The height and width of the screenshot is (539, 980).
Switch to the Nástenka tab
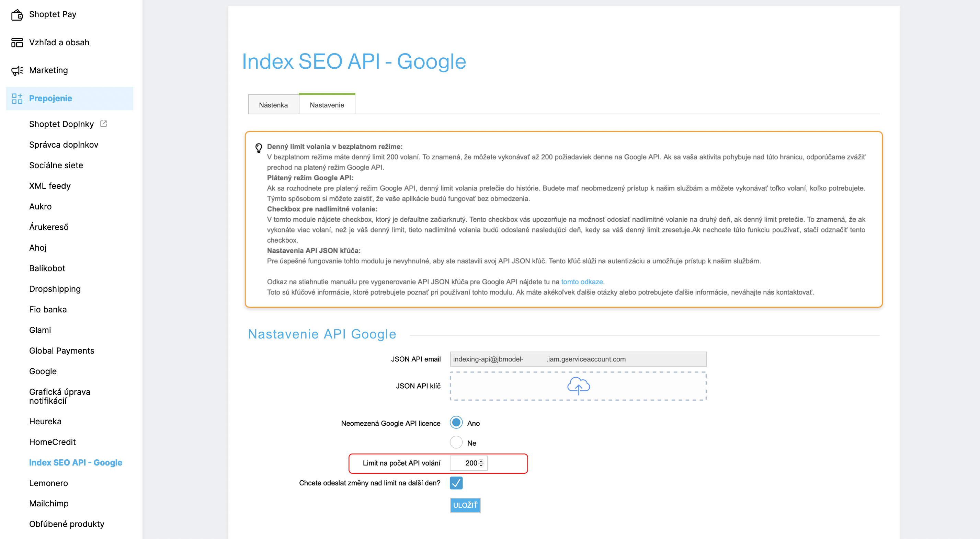tap(273, 105)
